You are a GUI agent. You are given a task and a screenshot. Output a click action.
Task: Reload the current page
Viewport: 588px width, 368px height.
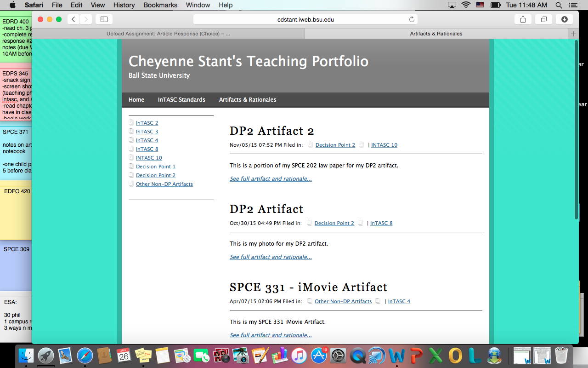pyautogui.click(x=412, y=19)
